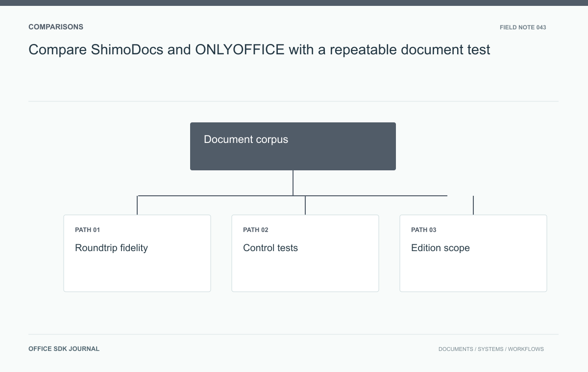The width and height of the screenshot is (588, 372).
Task: Click the Edition scope title text
Action: click(441, 248)
